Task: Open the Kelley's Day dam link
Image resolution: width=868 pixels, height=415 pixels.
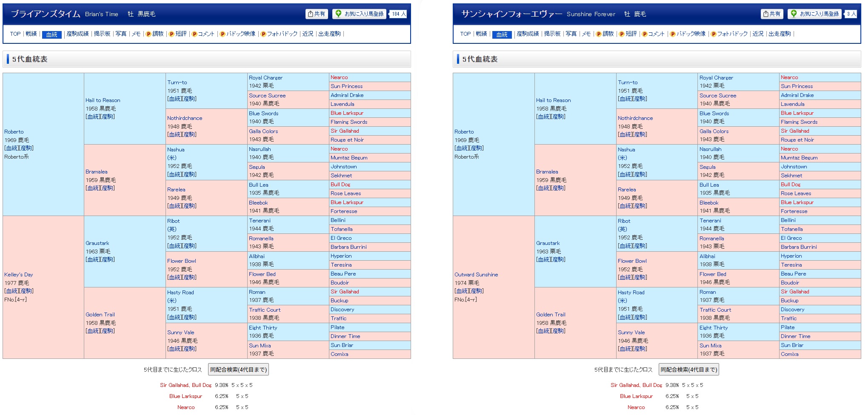Action: 18,275
